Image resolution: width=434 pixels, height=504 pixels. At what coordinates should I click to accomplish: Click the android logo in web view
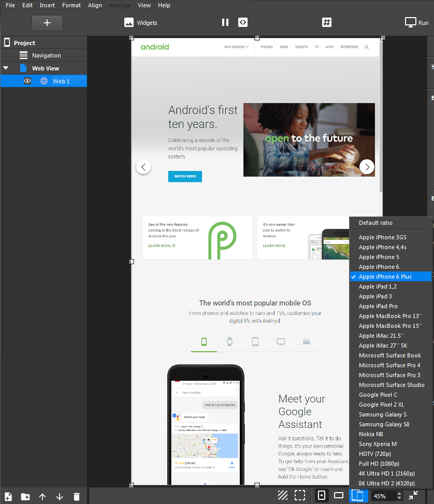pyautogui.click(x=155, y=47)
